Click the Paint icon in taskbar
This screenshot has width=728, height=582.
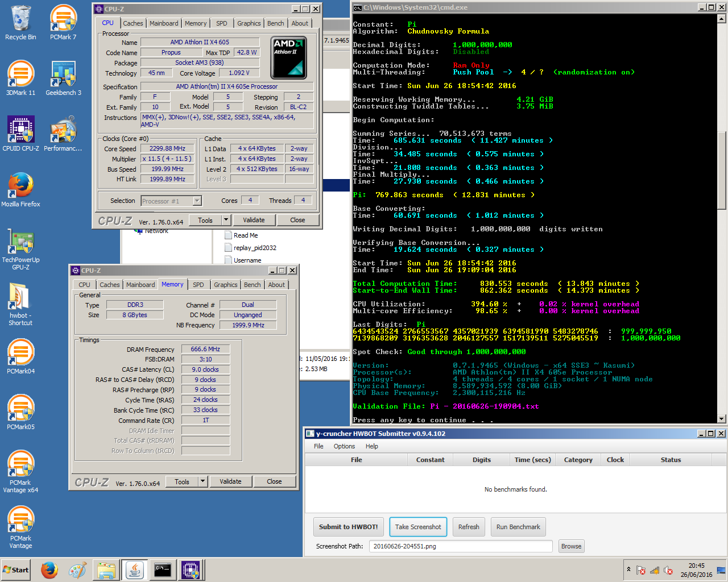(x=78, y=570)
